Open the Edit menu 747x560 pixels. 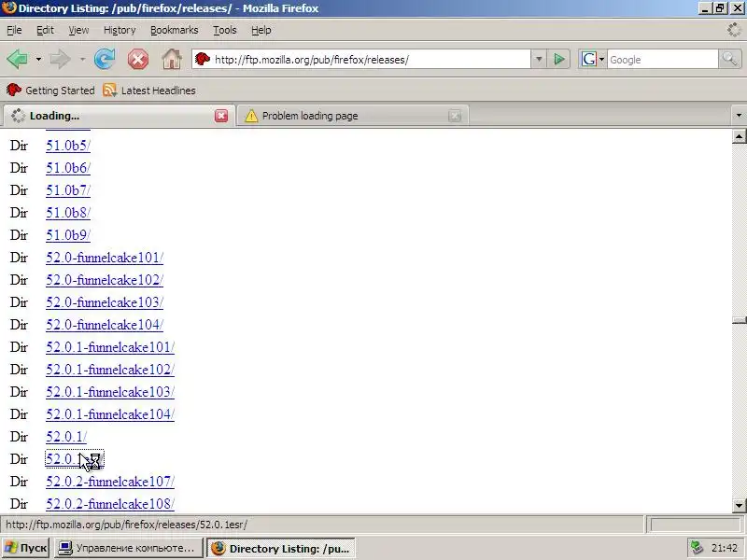pos(45,30)
